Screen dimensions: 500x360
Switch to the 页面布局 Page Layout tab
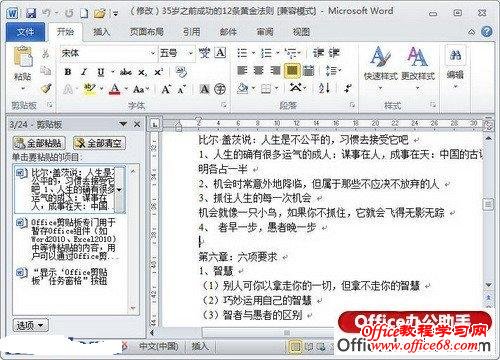point(146,32)
